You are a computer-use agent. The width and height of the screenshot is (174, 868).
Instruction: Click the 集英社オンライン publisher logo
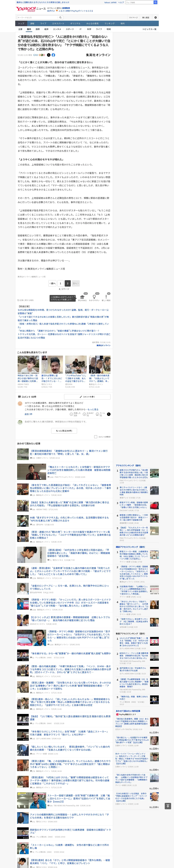tap(98, 55)
